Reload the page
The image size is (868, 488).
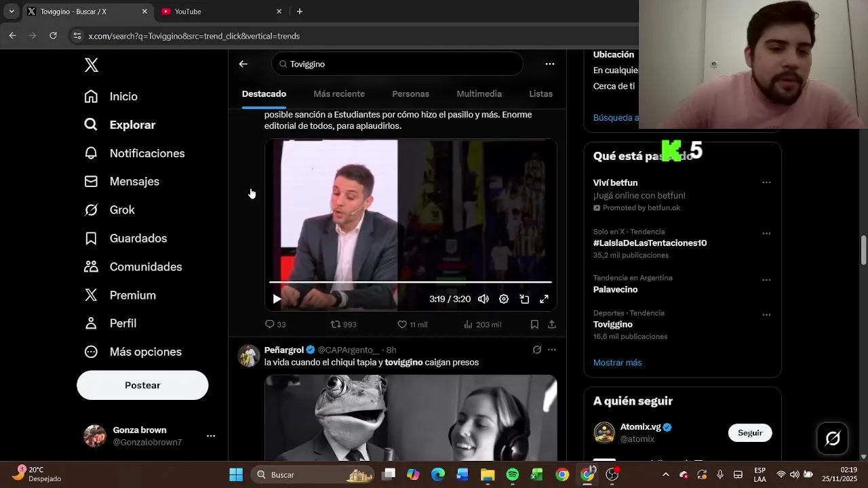(x=53, y=36)
